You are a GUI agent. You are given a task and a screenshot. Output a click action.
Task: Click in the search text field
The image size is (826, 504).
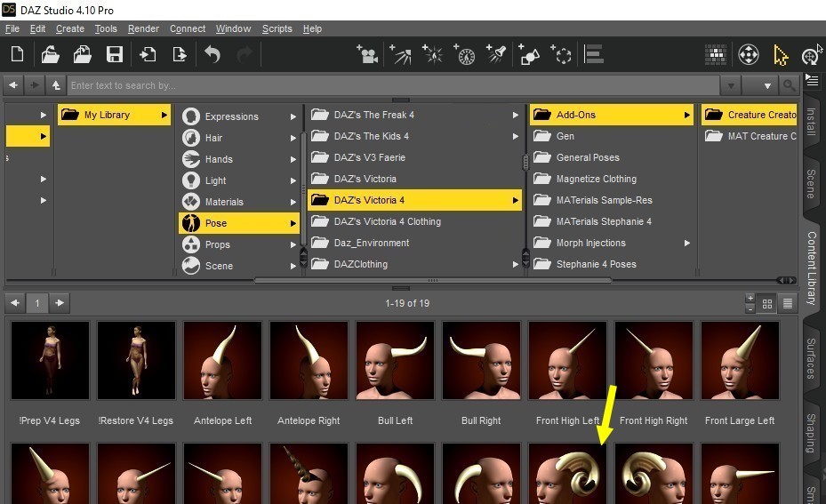point(394,85)
